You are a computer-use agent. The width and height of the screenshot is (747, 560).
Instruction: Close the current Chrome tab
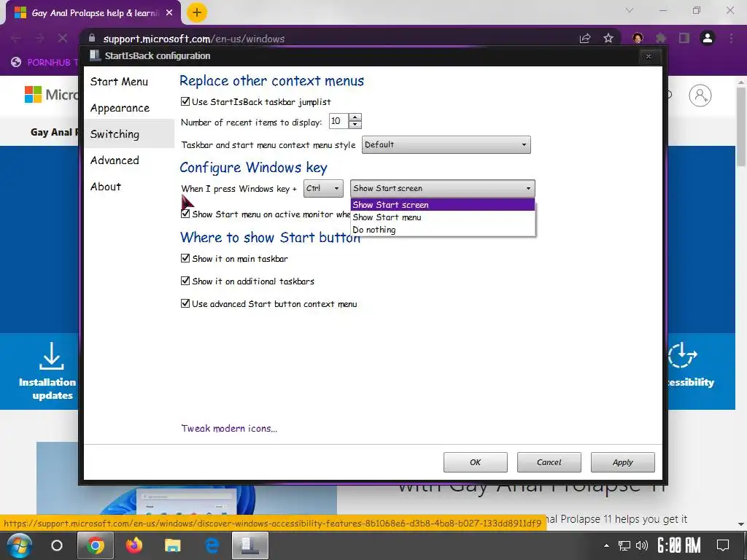pyautogui.click(x=169, y=13)
